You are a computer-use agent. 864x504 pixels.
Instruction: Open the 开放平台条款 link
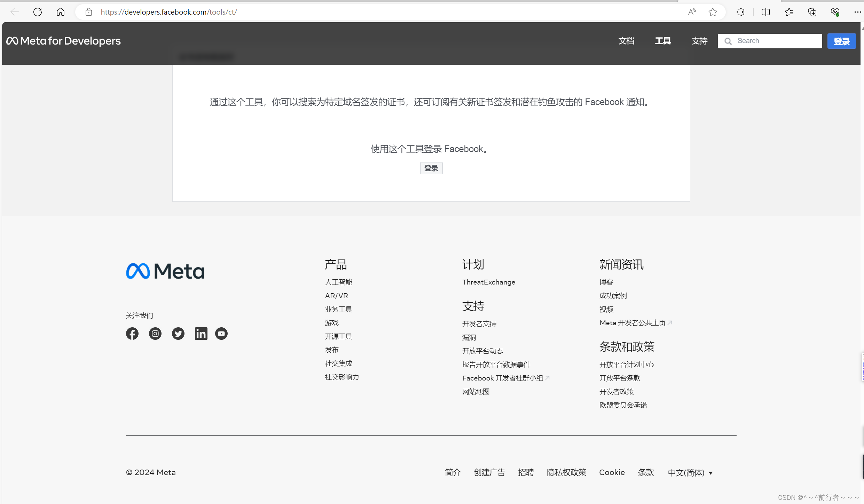point(620,378)
